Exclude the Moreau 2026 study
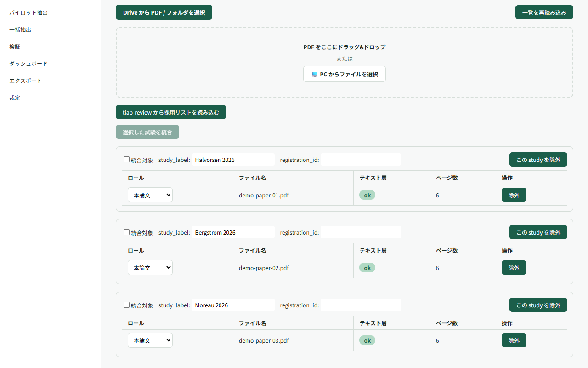 click(x=538, y=305)
